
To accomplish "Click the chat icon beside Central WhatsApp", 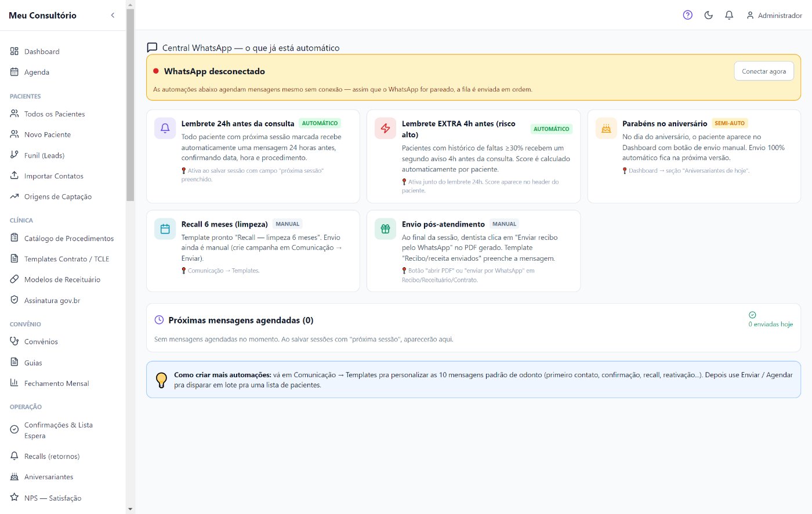I will point(152,48).
